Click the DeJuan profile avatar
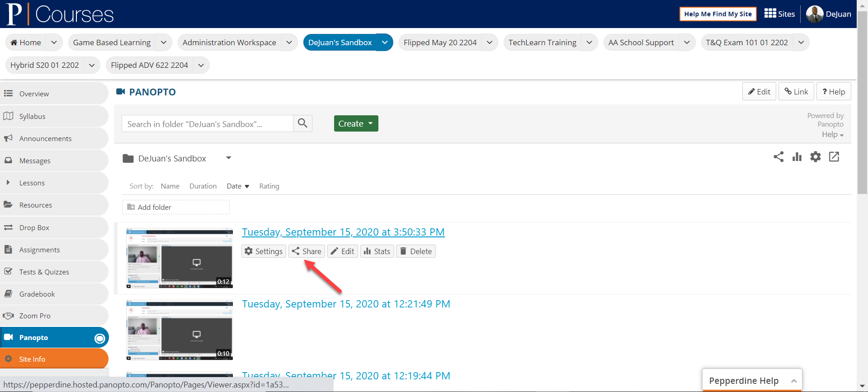Screen dimensions: 868x392 pyautogui.click(x=814, y=14)
